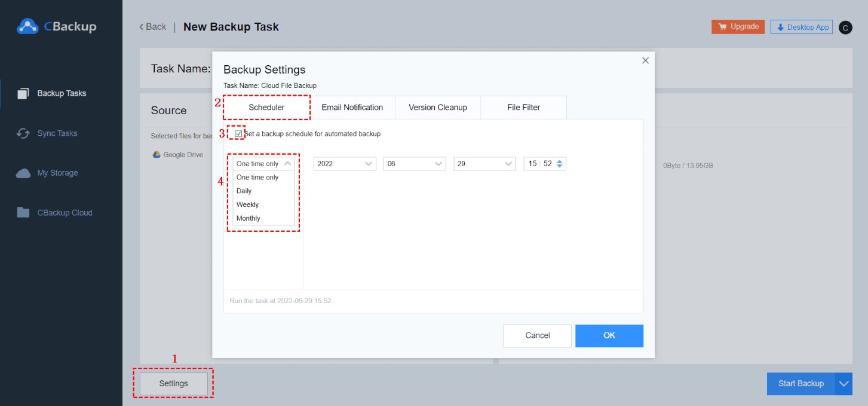868x406 pixels.
Task: Collapse the One time only frequency dropdown
Action: click(264, 163)
